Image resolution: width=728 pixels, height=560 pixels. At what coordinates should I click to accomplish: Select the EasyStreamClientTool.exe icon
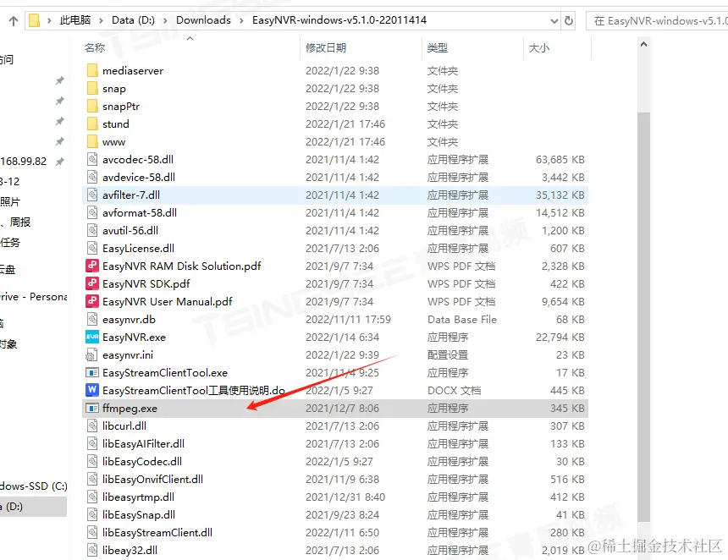pyautogui.click(x=92, y=372)
